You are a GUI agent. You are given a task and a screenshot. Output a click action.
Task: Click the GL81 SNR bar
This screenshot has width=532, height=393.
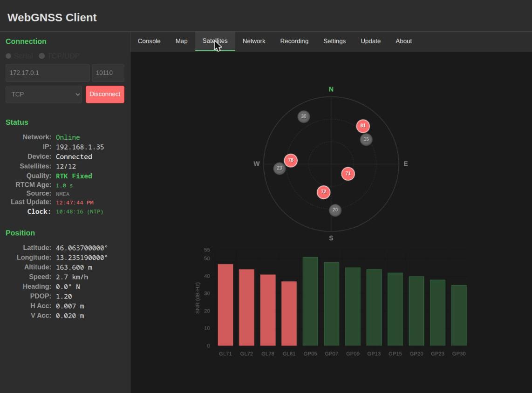pyautogui.click(x=289, y=314)
